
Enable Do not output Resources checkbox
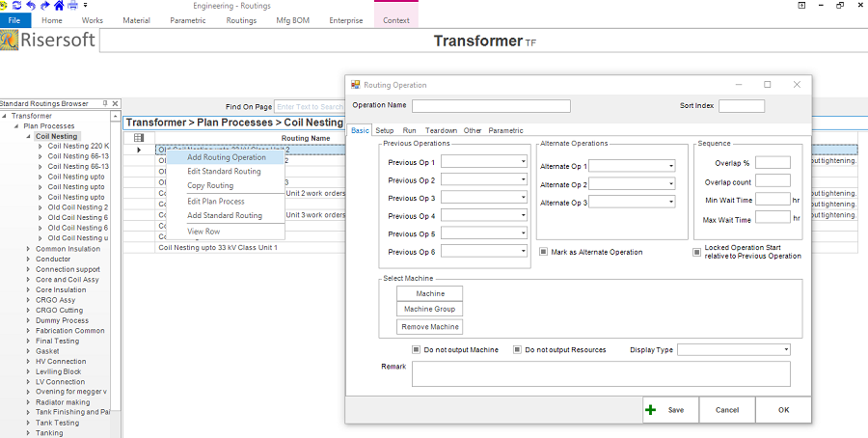pos(517,350)
